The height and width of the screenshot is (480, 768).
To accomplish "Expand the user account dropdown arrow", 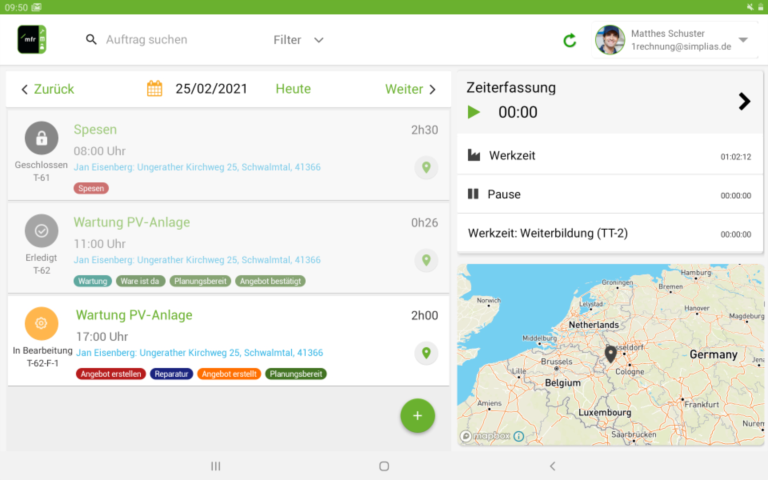I will click(743, 40).
